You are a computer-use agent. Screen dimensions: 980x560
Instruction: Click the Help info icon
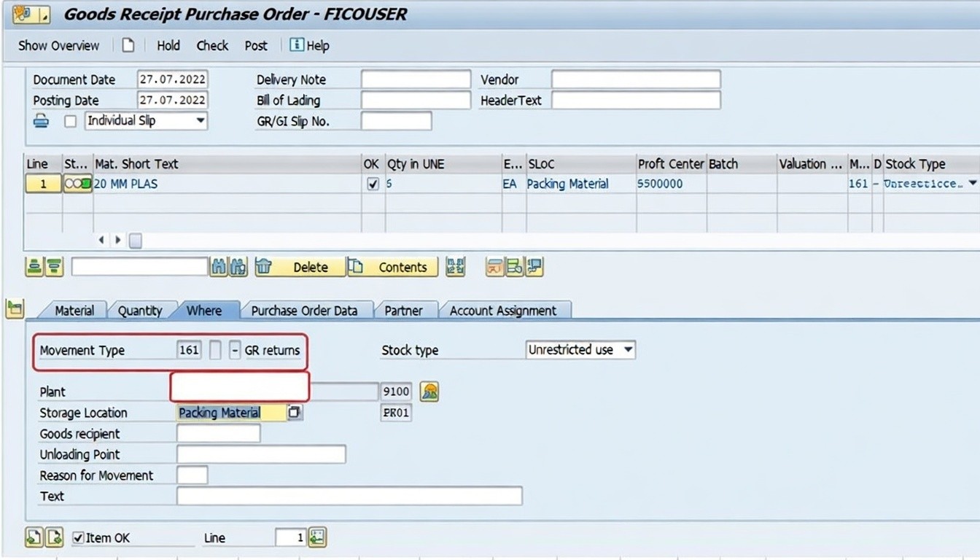(297, 45)
